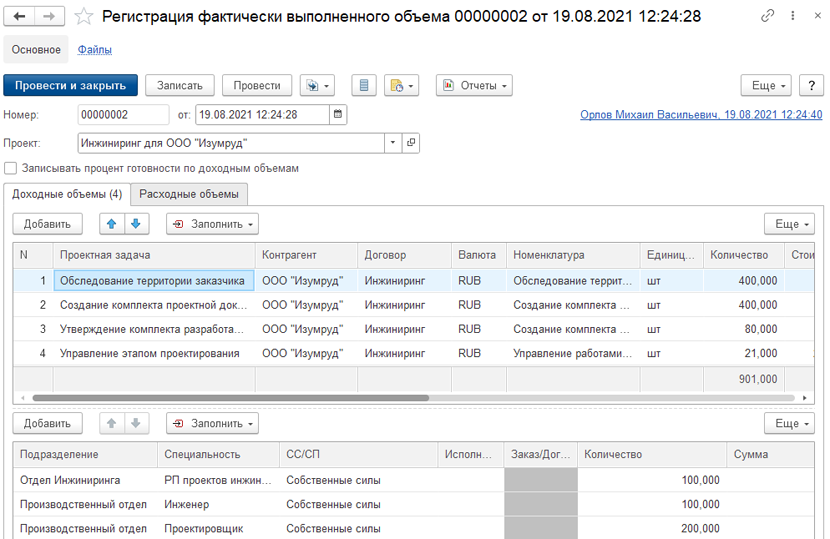The image size is (830, 539).
Task: Open the Отчеты dropdown
Action: (474, 85)
